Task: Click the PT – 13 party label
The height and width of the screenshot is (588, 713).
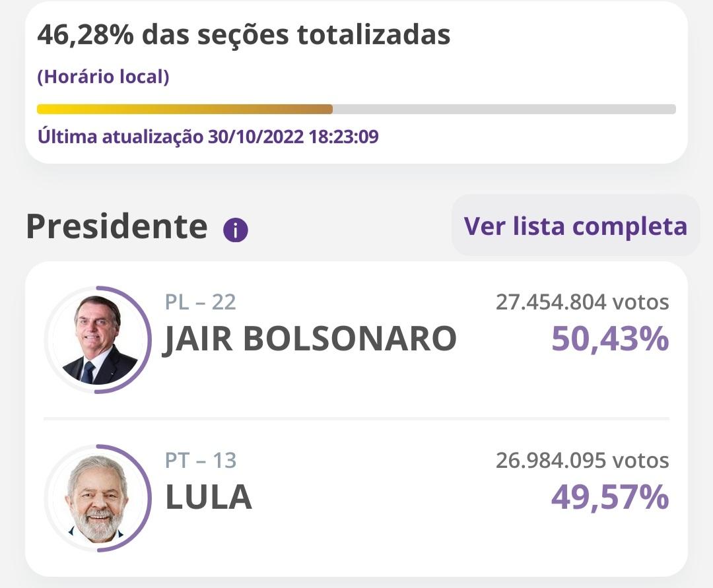Action: click(x=201, y=461)
